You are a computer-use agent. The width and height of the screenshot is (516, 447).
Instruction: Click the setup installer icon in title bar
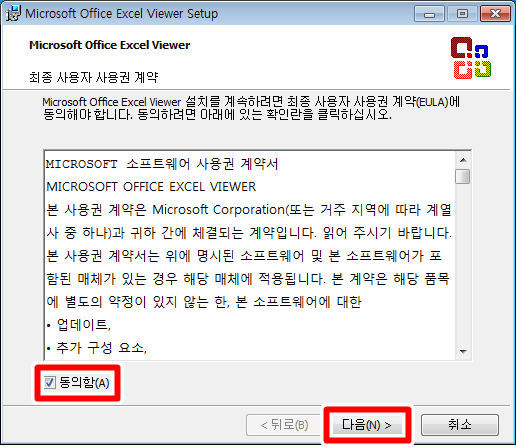point(13,14)
